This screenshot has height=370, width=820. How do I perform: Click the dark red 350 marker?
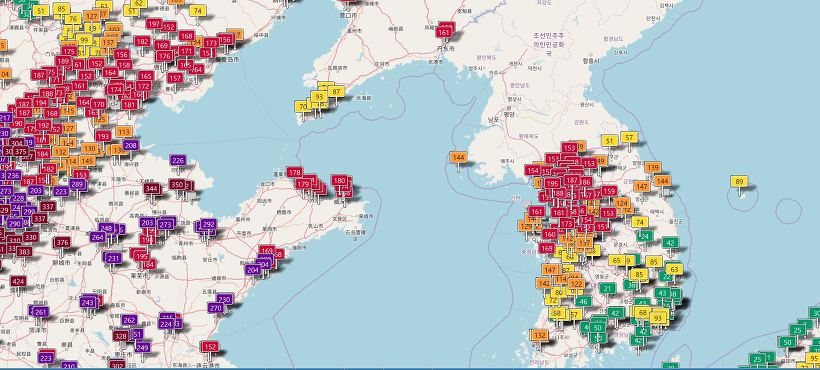[177, 184]
